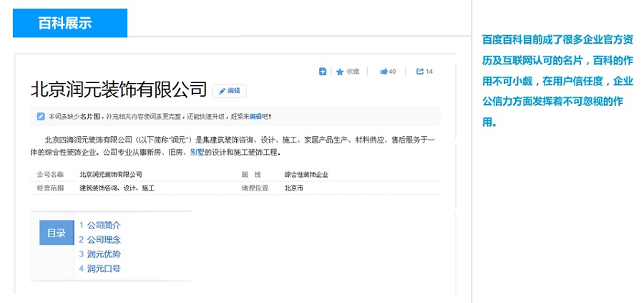
Task: Click the 收藏 label
Action: (x=353, y=72)
